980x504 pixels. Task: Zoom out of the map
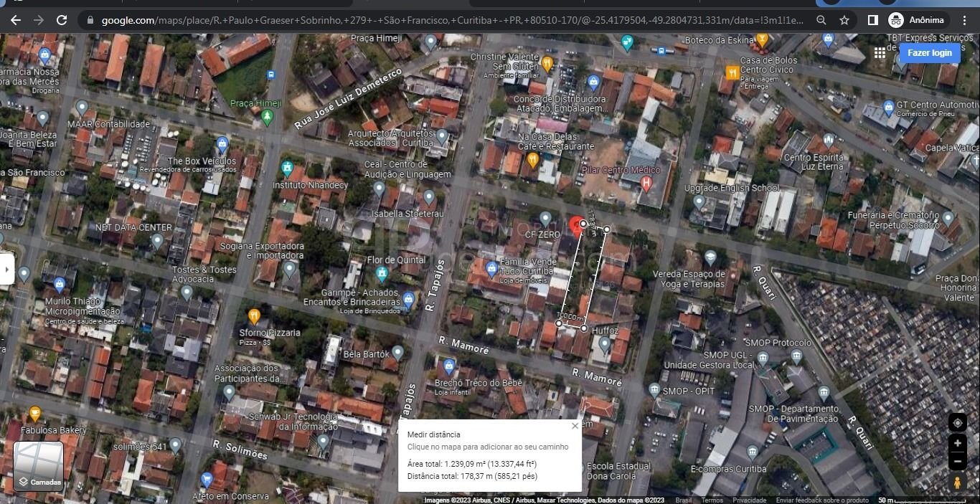pyautogui.click(x=957, y=462)
